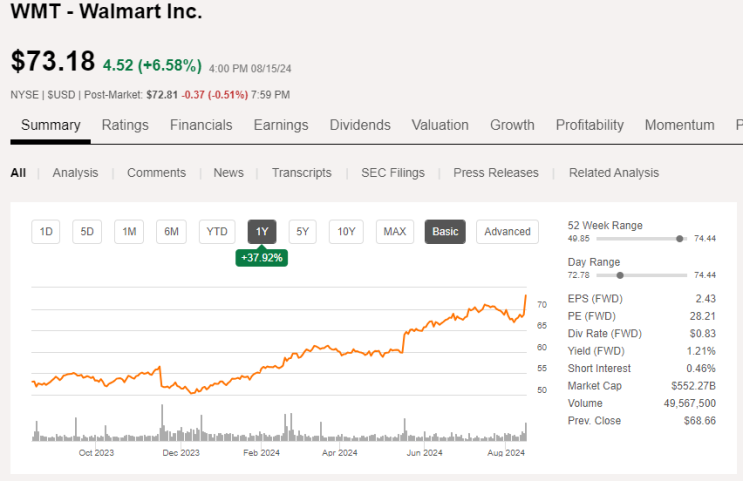The height and width of the screenshot is (481, 743).
Task: Open the Financials tab
Action: pyautogui.click(x=201, y=125)
